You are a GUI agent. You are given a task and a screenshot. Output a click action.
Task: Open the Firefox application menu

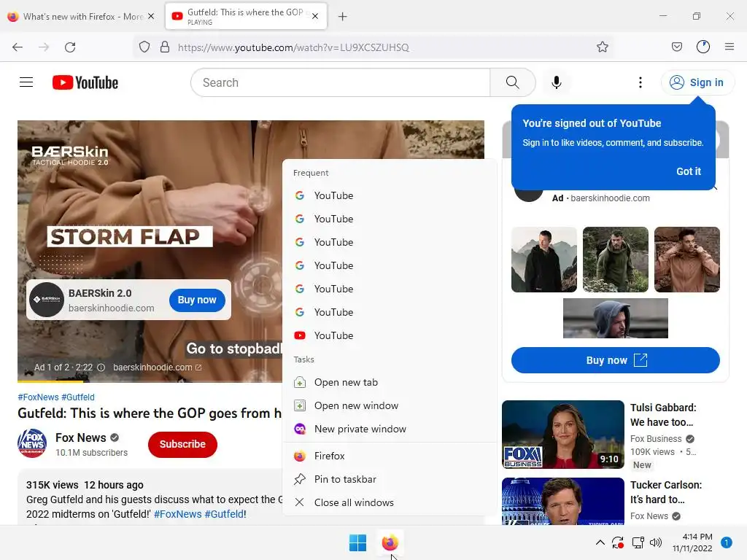coord(729,47)
